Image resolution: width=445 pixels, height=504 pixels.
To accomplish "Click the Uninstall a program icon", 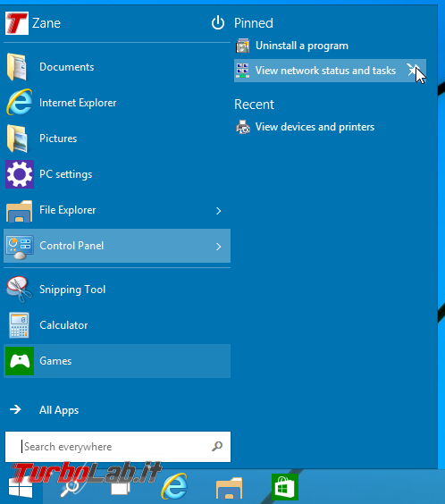I will pyautogui.click(x=242, y=46).
